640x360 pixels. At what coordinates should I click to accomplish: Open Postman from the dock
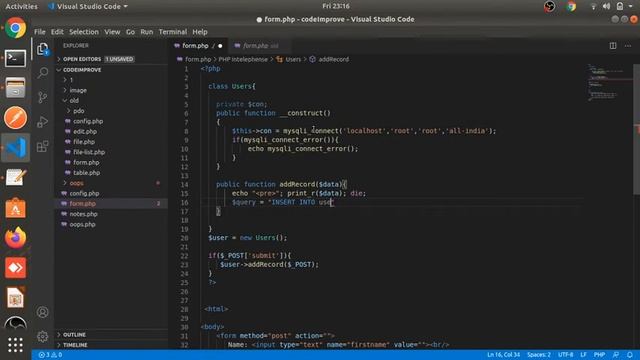pos(16,118)
